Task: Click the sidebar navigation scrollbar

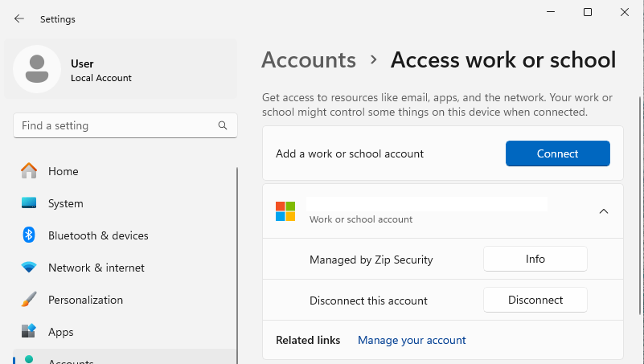Action: tap(237, 257)
